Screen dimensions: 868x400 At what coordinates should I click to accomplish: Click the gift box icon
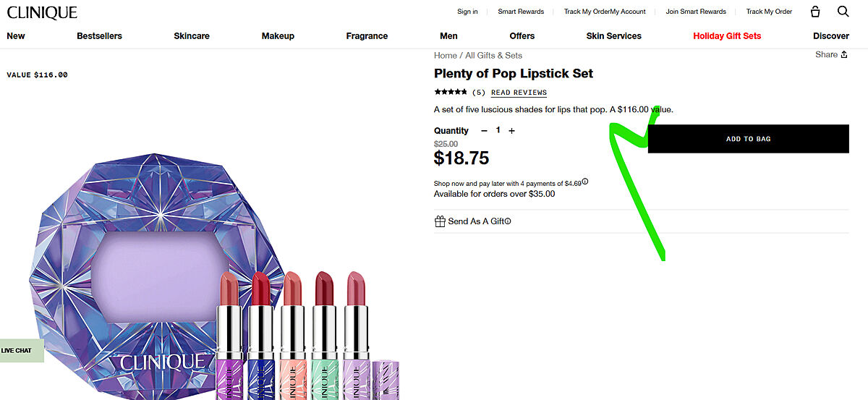440,221
